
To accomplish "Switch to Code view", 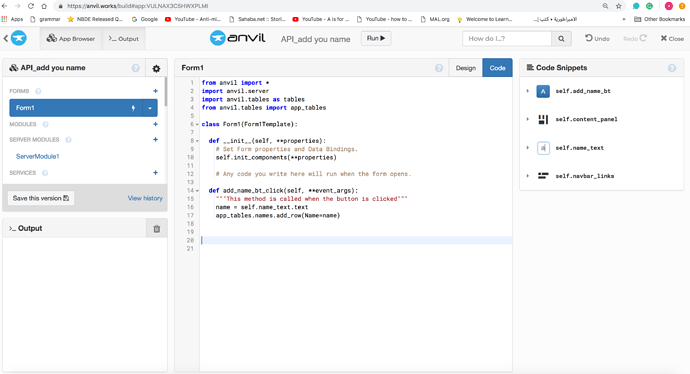I will tap(497, 68).
